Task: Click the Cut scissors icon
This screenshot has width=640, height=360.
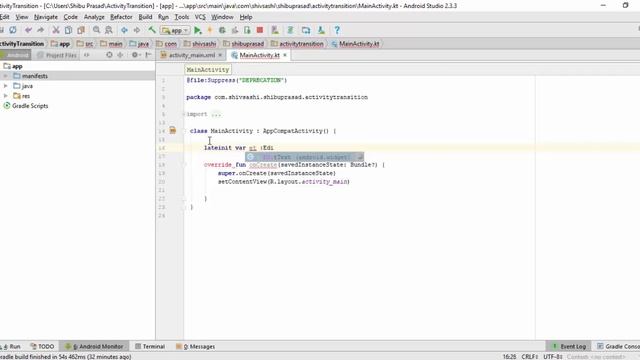Action: (x=56, y=30)
